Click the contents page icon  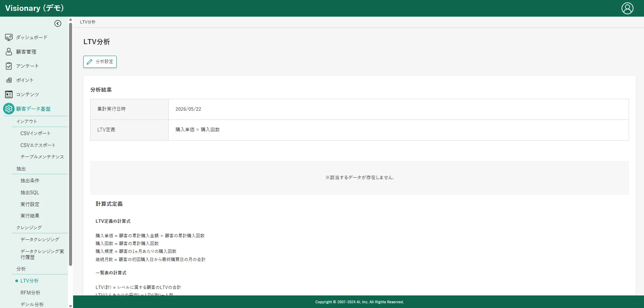click(9, 94)
